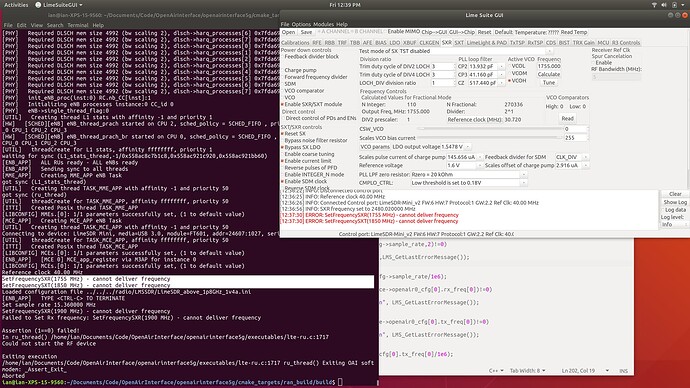Open the LimeSuiteGUI app menu in top bar
690x388 pixels.
59,5
